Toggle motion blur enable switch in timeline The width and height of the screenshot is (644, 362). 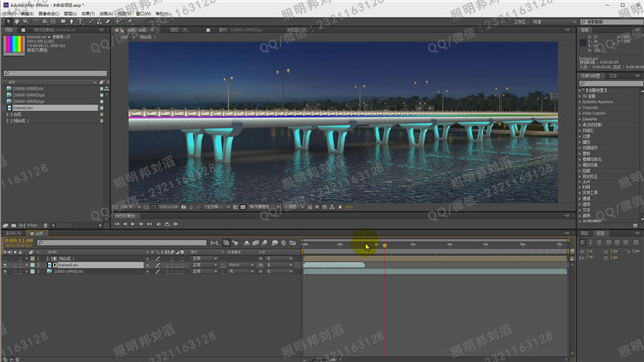click(255, 243)
